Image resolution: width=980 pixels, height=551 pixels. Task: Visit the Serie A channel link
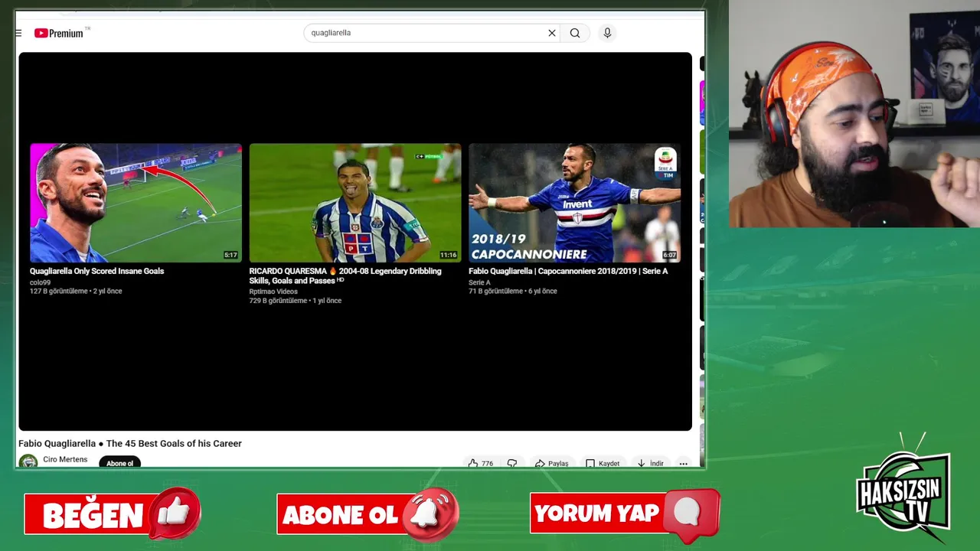point(479,282)
